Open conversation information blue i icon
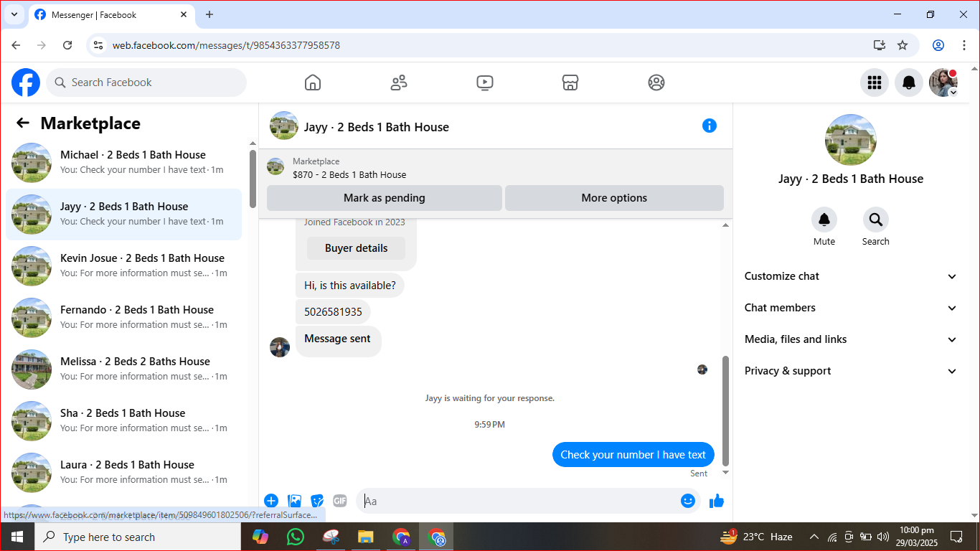This screenshot has width=980, height=551. [710, 126]
